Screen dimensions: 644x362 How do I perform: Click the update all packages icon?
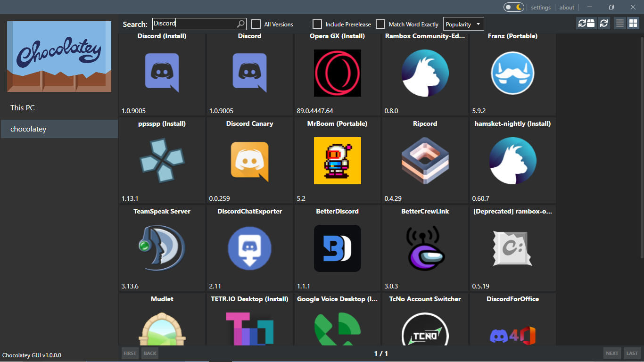[x=586, y=23]
